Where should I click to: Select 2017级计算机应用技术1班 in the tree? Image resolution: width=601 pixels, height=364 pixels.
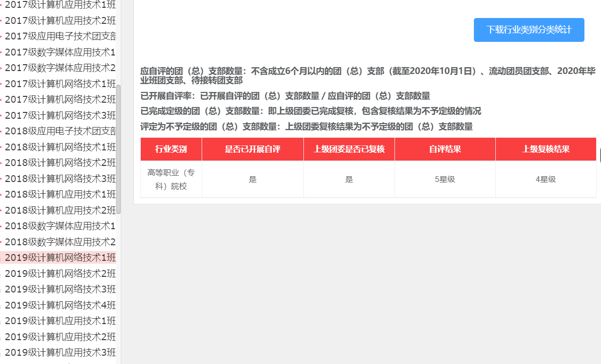pyautogui.click(x=60, y=5)
